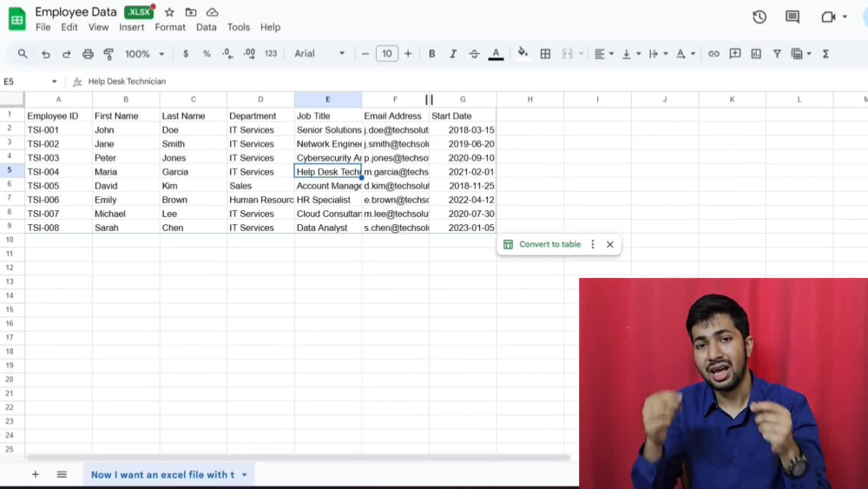Decrease font size with minus button
This screenshot has height=489, width=868.
click(x=365, y=54)
